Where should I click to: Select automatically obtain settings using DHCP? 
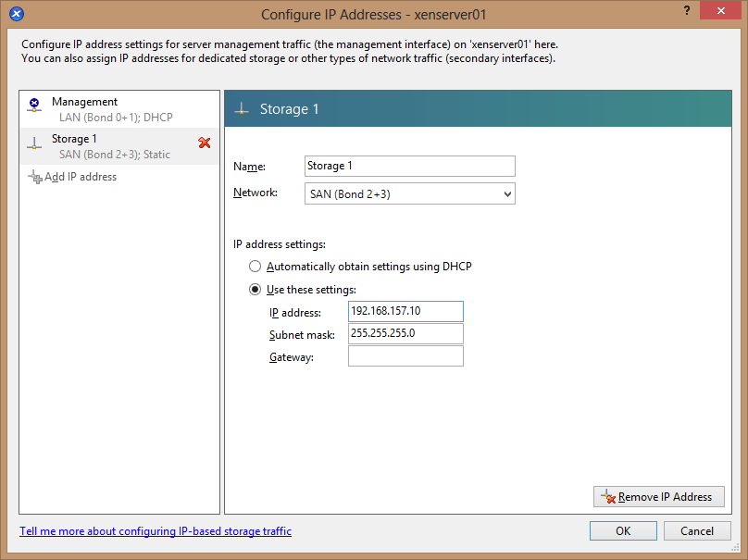click(x=256, y=267)
